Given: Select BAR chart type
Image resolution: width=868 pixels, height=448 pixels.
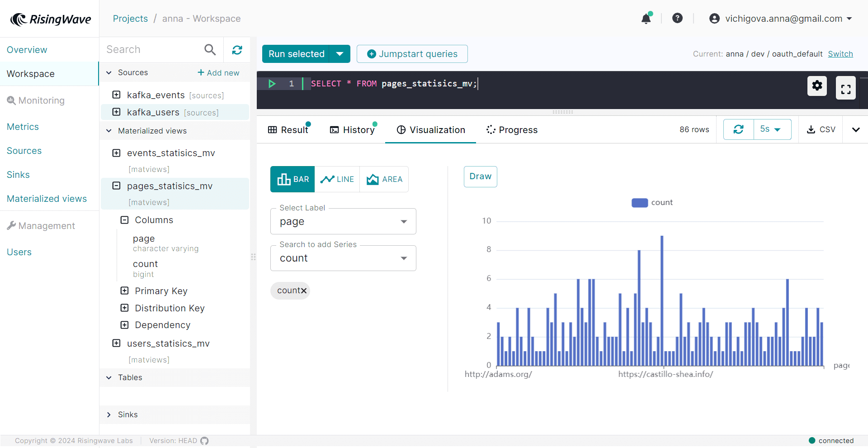Looking at the screenshot, I should [292, 179].
